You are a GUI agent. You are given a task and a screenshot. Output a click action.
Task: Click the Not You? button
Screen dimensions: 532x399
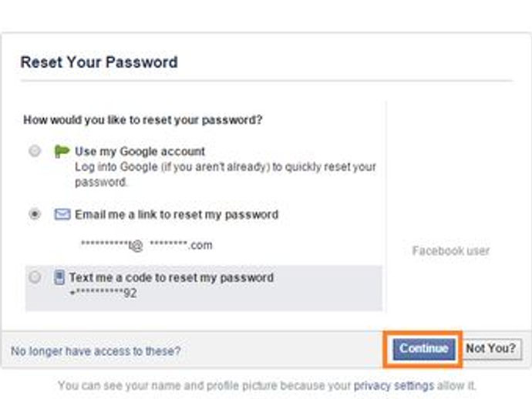pyautogui.click(x=491, y=349)
